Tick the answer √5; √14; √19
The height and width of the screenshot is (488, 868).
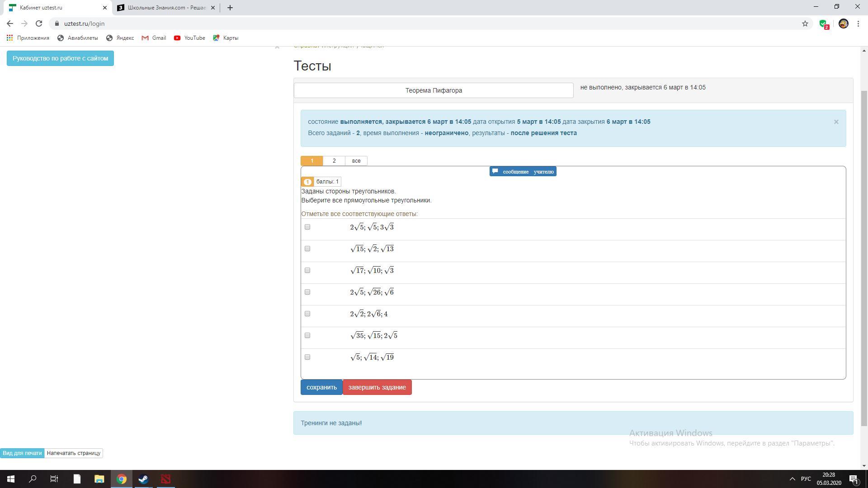pyautogui.click(x=307, y=357)
